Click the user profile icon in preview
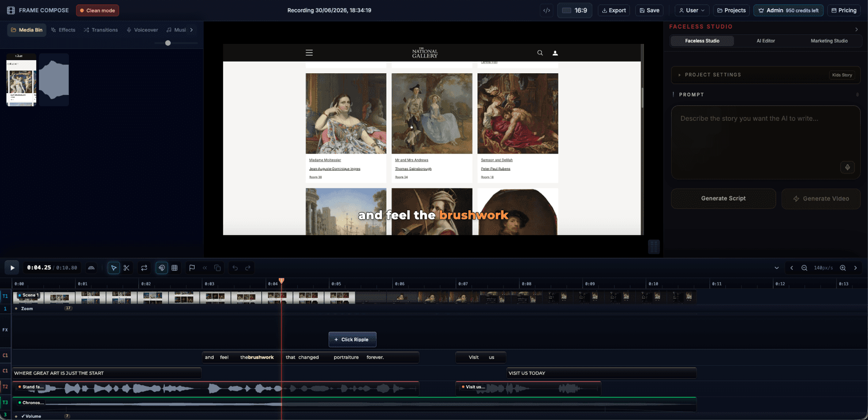868x420 pixels. 555,53
